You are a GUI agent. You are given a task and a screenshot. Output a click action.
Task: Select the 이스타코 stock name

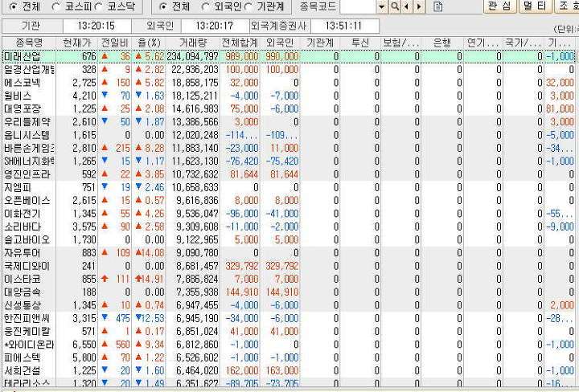coord(23,280)
